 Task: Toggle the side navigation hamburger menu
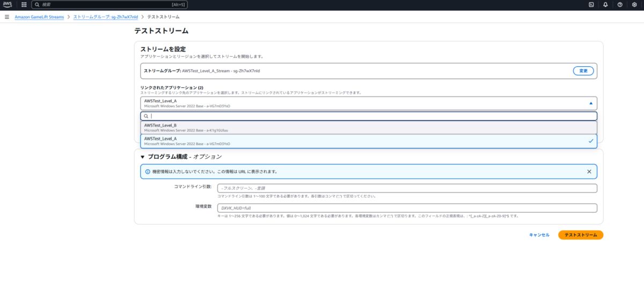(x=6, y=17)
